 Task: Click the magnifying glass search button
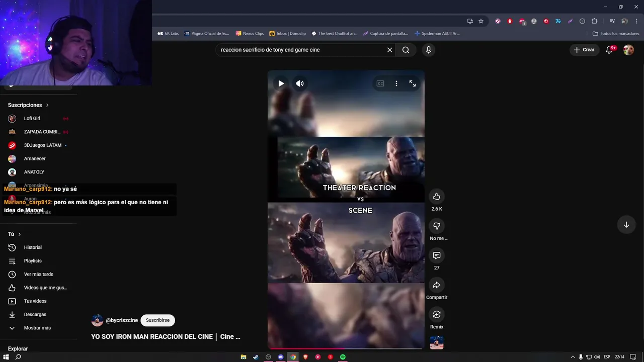click(x=406, y=50)
